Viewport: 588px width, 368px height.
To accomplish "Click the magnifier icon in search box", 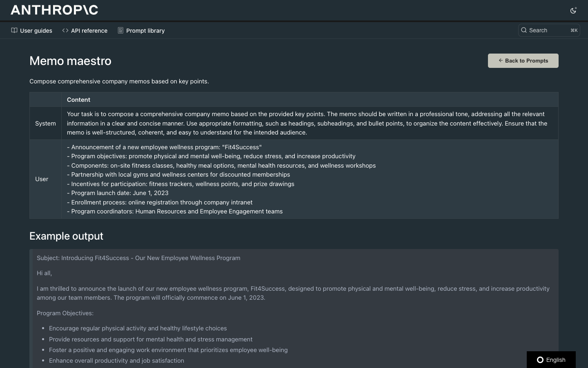I will pos(524,30).
